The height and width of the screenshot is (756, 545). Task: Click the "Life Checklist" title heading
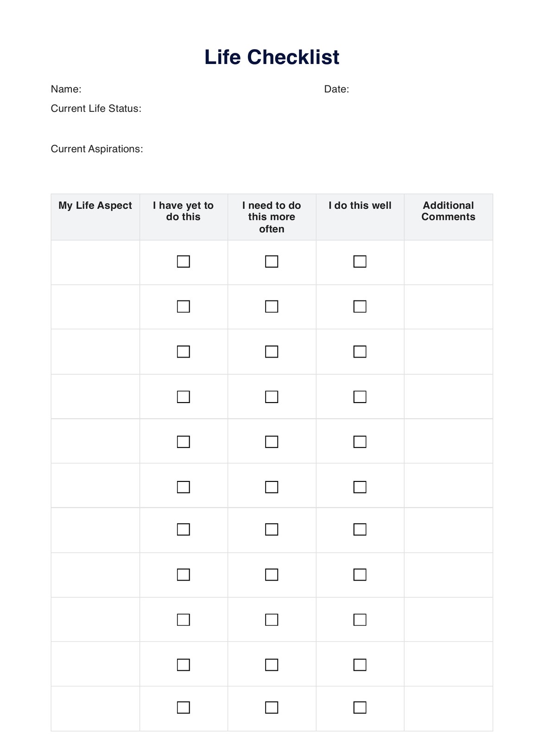272,57
